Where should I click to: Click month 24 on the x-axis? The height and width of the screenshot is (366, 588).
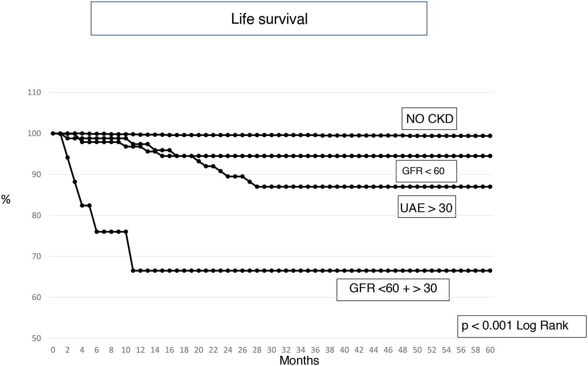[228, 350]
